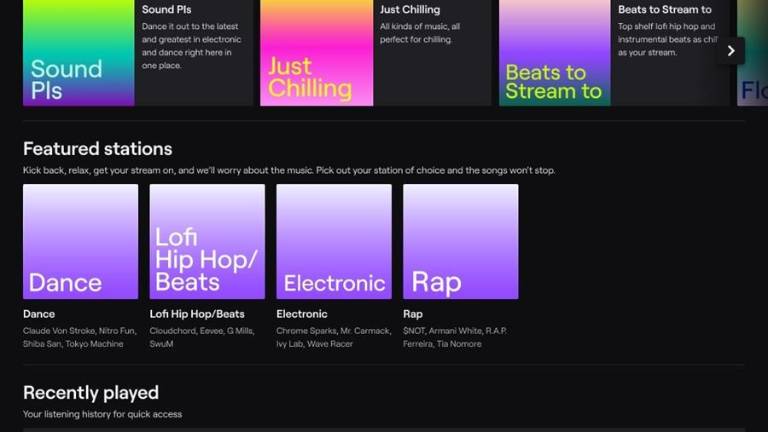The image size is (768, 432).
Task: Launch the Rap station tile
Action: (460, 241)
